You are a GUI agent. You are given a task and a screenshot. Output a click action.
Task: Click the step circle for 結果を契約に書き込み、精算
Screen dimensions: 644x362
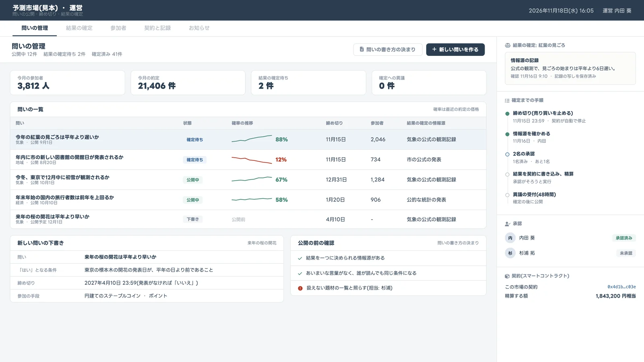tap(507, 175)
